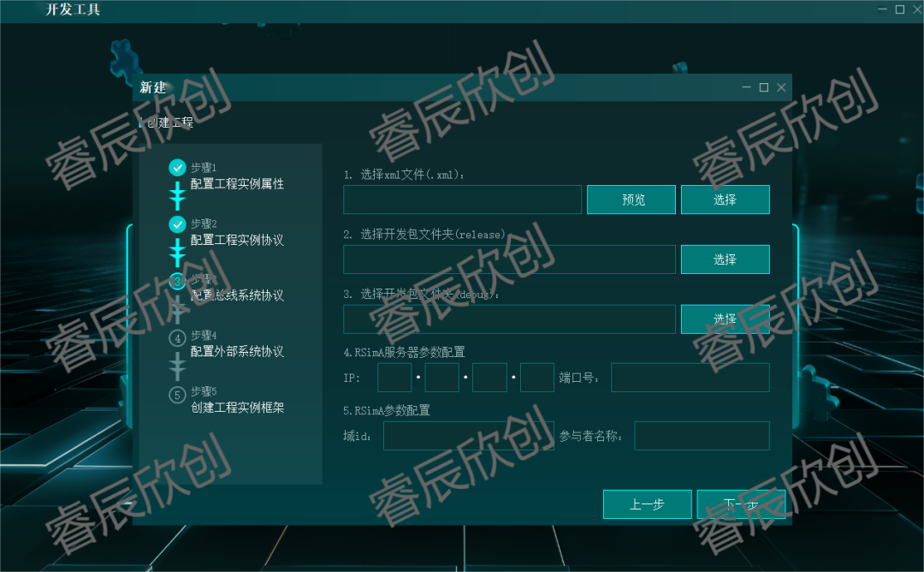924x572 pixels.
Task: Go back with the 上一步 button
Action: coord(647,504)
